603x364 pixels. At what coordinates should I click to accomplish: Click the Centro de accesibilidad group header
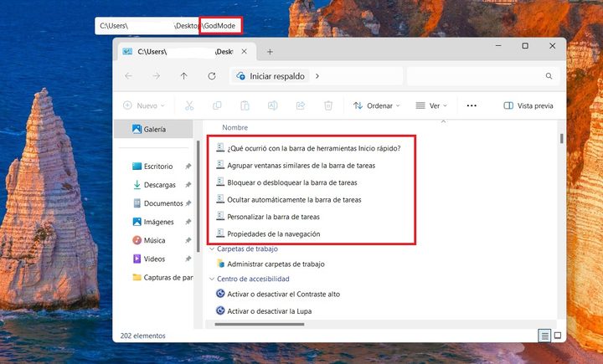pyautogui.click(x=253, y=279)
